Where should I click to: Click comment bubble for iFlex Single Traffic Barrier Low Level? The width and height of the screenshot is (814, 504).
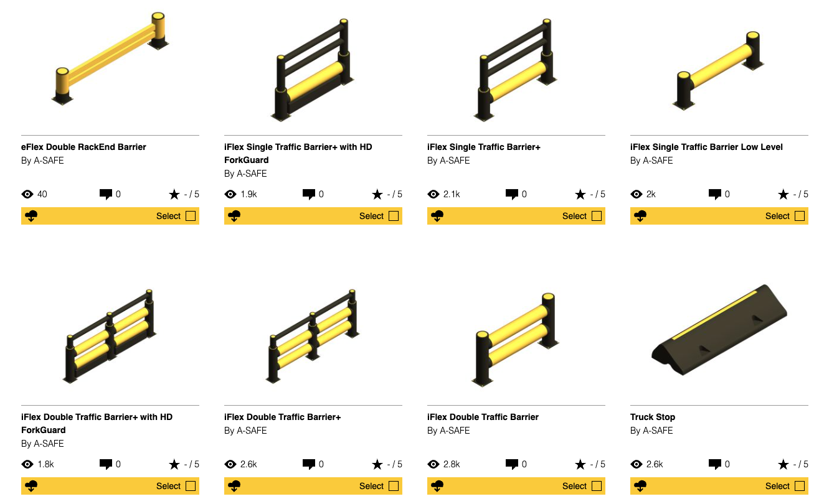pyautogui.click(x=715, y=194)
